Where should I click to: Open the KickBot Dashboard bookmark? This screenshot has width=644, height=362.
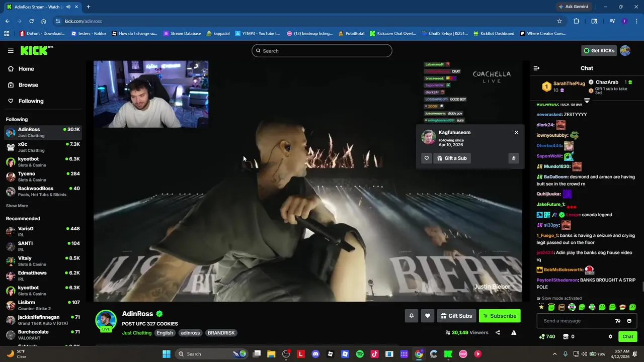(494, 34)
